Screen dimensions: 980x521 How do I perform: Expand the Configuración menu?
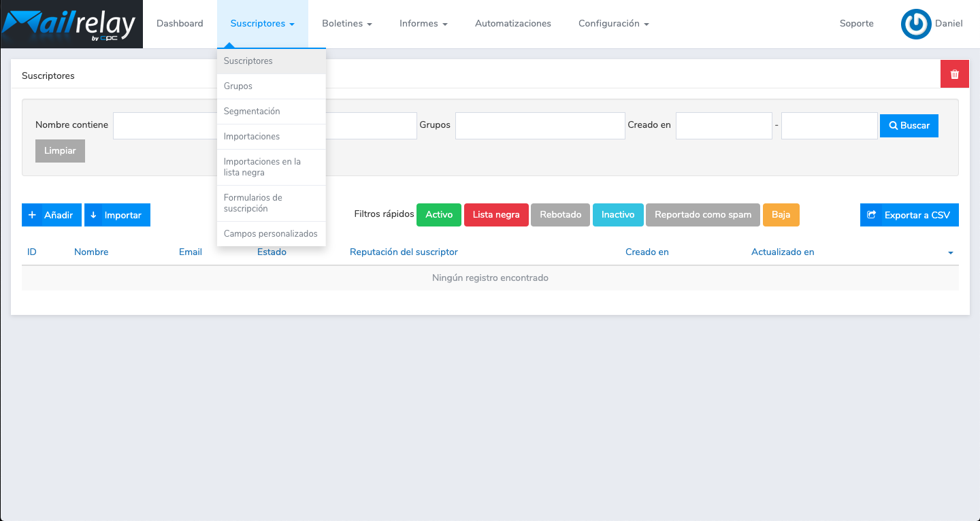coord(613,23)
